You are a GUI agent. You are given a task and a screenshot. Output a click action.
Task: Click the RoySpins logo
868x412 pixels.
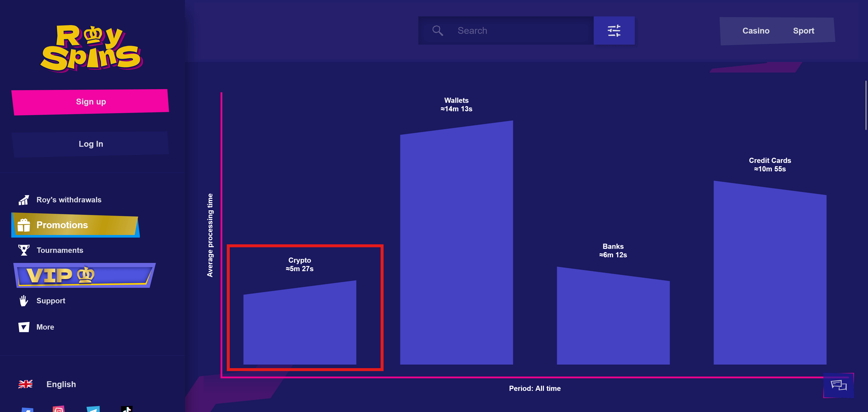point(91,48)
